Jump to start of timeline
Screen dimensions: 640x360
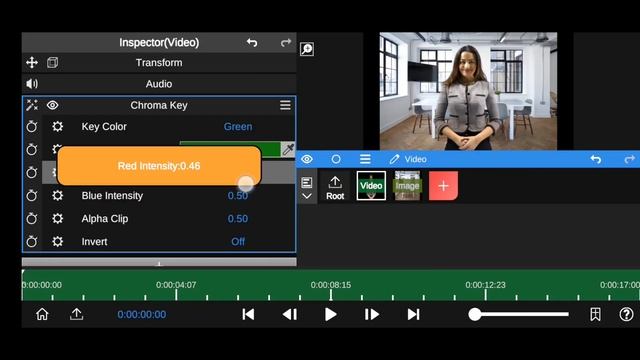[248, 314]
